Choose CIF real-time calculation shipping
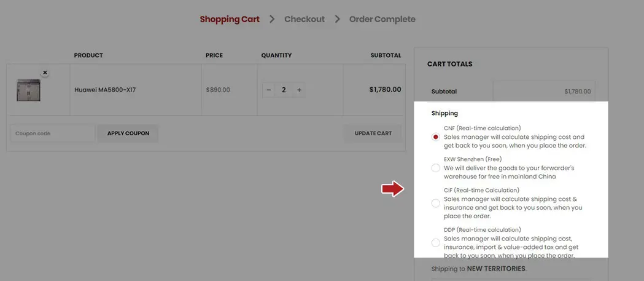 pos(436,203)
